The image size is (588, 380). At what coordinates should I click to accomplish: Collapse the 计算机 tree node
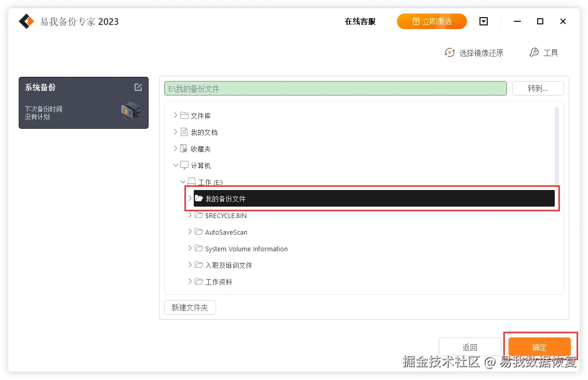[175, 165]
